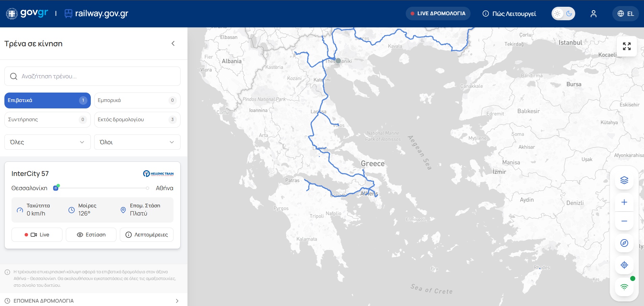Expand map to fullscreen
This screenshot has width=644, height=306.
click(x=626, y=46)
